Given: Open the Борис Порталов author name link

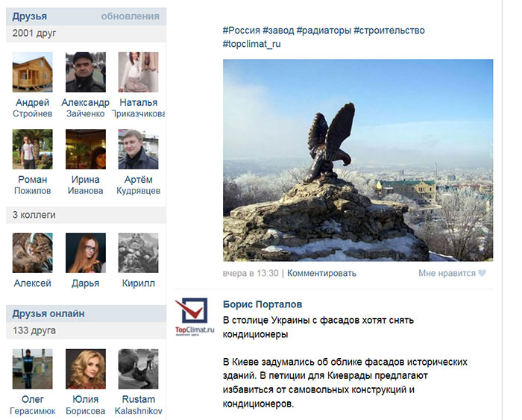Looking at the screenshot, I should coord(262,304).
